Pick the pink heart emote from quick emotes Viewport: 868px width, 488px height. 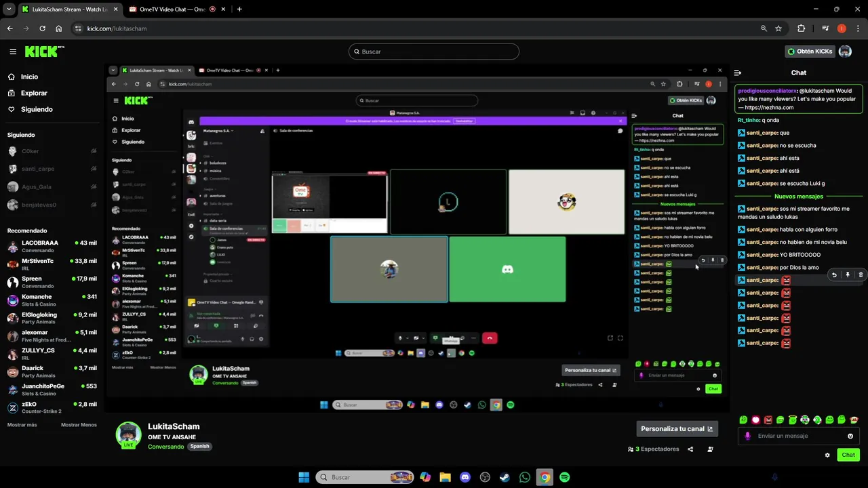(x=755, y=420)
